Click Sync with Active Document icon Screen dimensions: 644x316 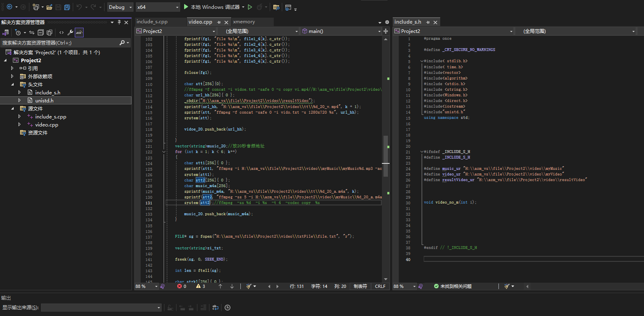(x=32, y=33)
